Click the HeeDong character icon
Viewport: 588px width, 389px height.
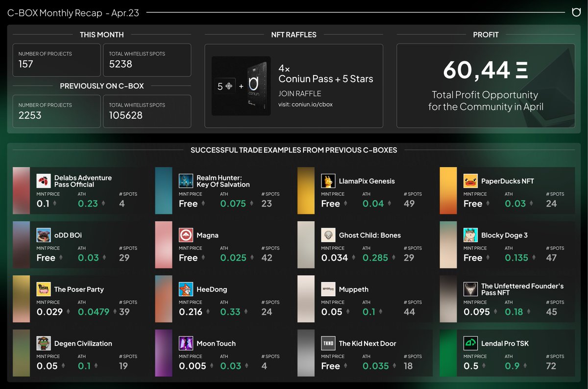coord(186,289)
